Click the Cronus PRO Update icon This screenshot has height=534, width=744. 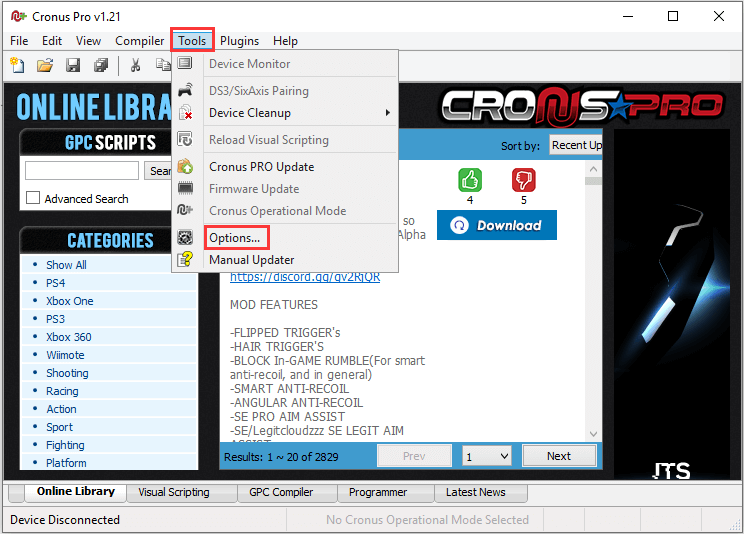pos(185,167)
